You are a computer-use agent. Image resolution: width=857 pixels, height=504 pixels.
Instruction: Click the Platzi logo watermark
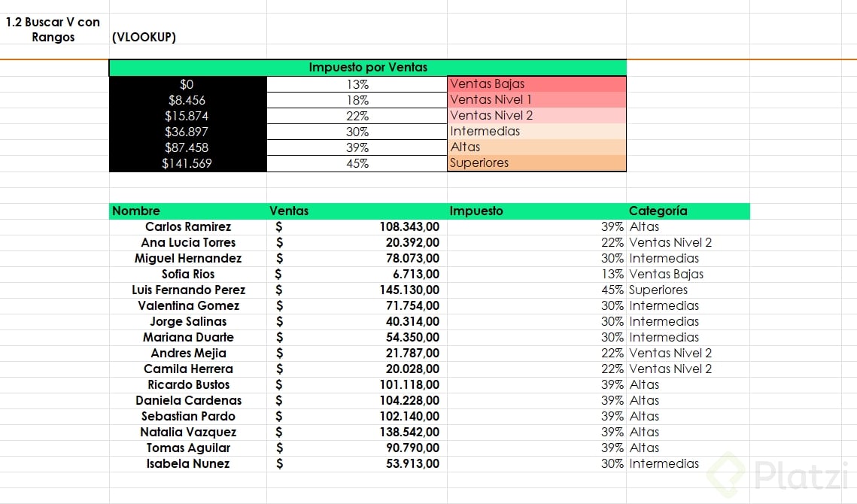pos(779,475)
